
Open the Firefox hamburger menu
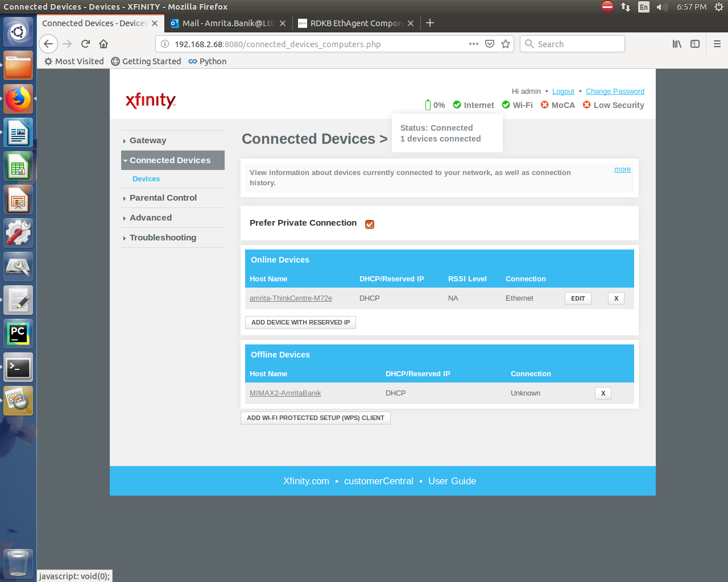tap(717, 44)
